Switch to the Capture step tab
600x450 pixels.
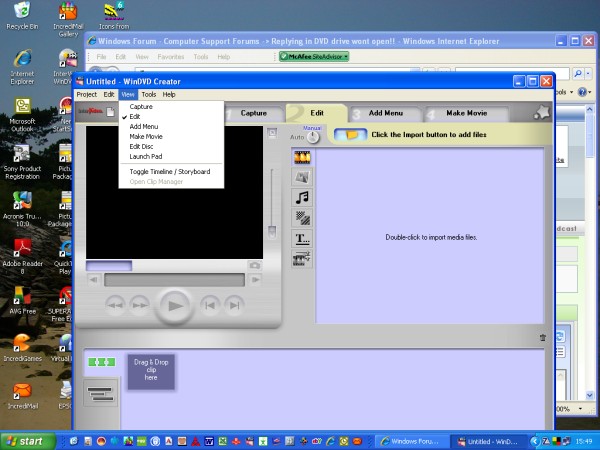(x=253, y=113)
